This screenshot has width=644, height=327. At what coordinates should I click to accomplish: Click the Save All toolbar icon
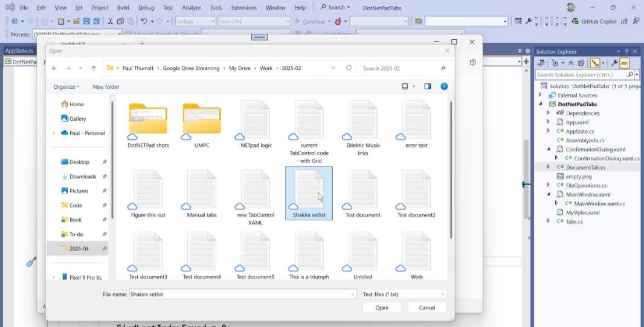(97, 21)
